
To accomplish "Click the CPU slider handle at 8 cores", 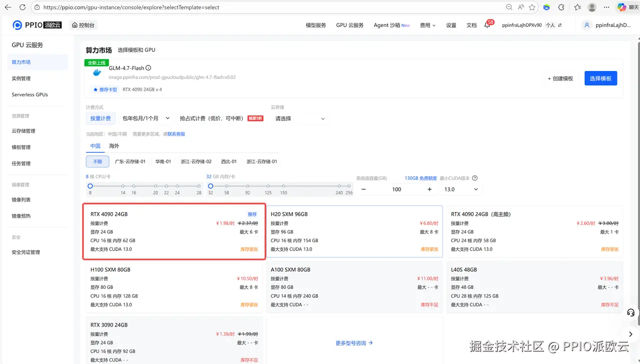I will [x=90, y=186].
